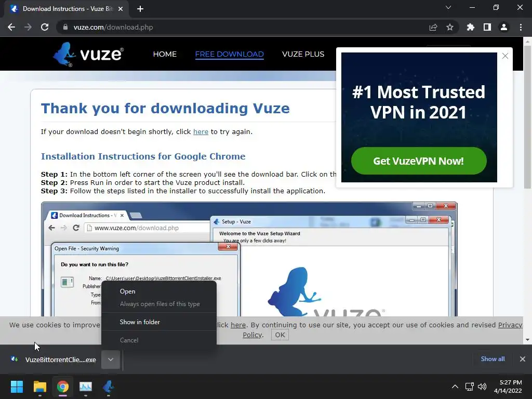This screenshot has height=399, width=532.
Task: Select Cancel in the download menu
Action: [x=159, y=340]
